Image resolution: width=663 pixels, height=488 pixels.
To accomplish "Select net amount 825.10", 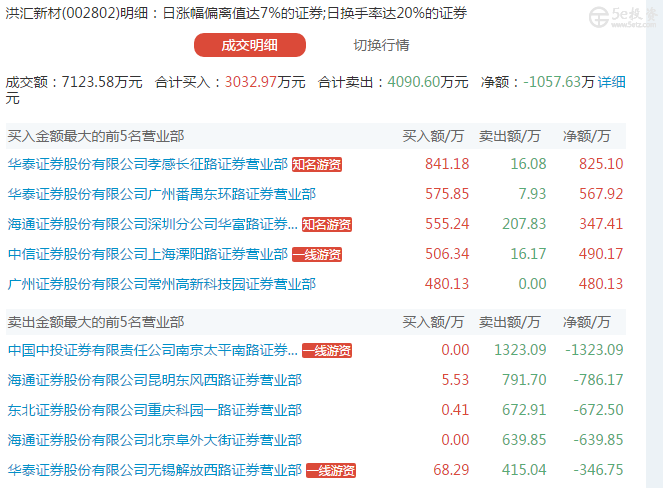I will [x=601, y=164].
